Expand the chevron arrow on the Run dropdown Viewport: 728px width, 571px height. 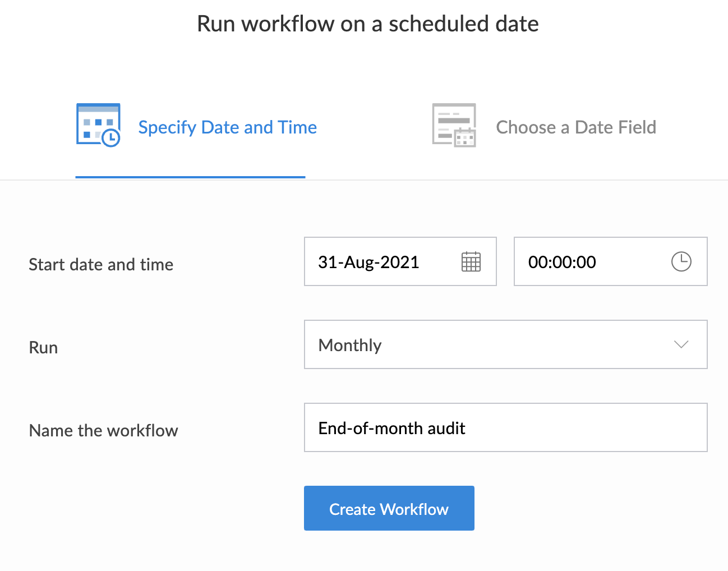tap(681, 344)
